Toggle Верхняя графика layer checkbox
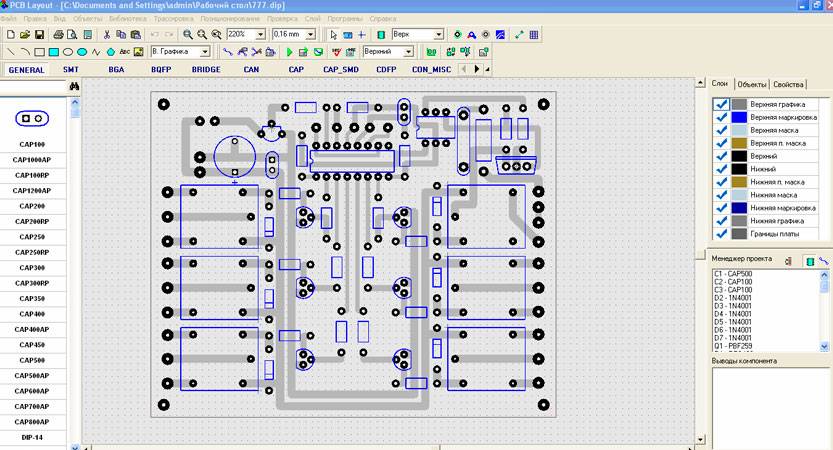The image size is (833, 450). [x=721, y=104]
